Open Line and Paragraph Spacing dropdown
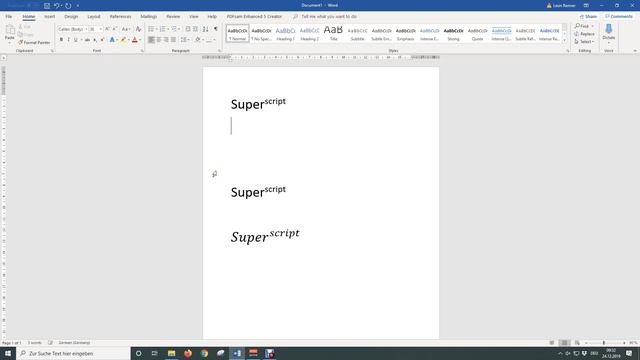Viewport: 640px width, 360px height. [x=184, y=40]
